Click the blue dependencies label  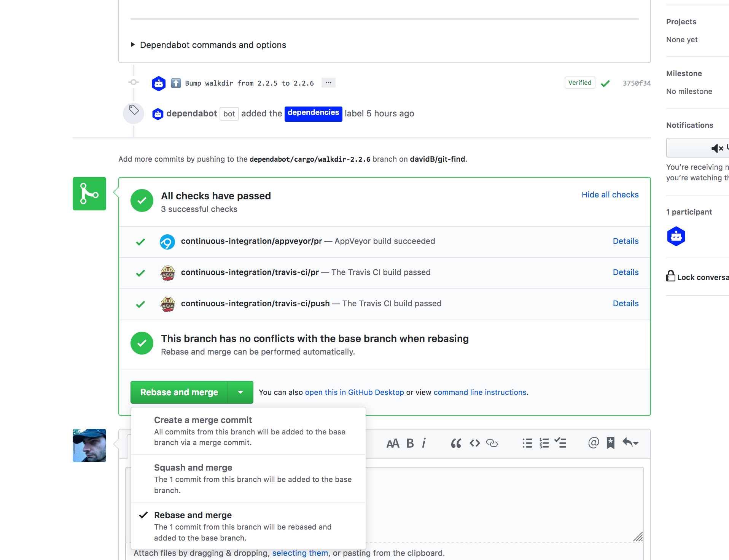[313, 113]
